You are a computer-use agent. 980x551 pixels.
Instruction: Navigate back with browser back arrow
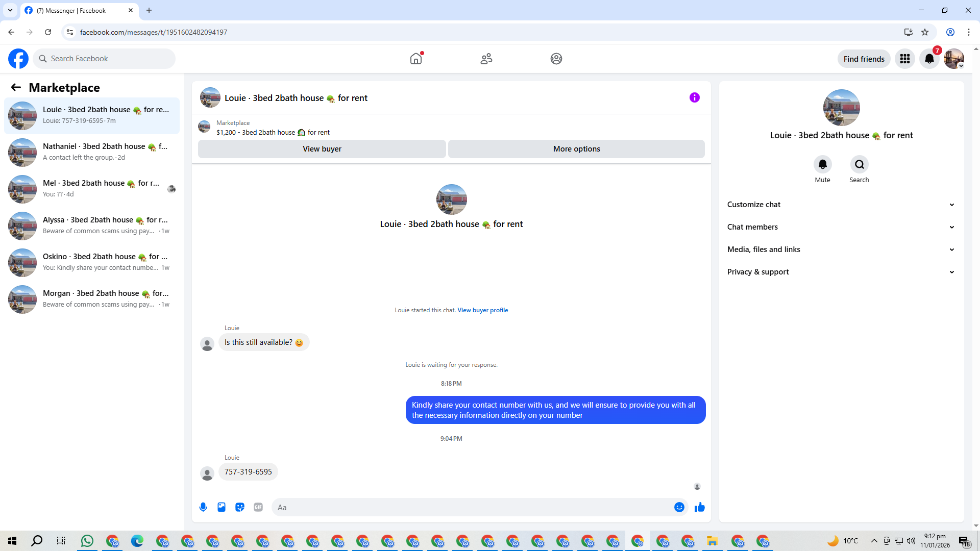(11, 32)
